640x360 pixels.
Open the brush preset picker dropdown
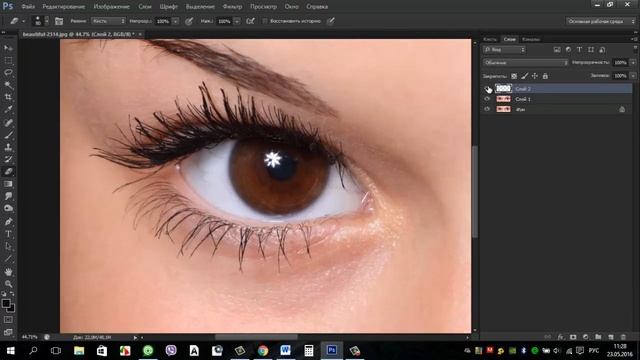(x=47, y=21)
